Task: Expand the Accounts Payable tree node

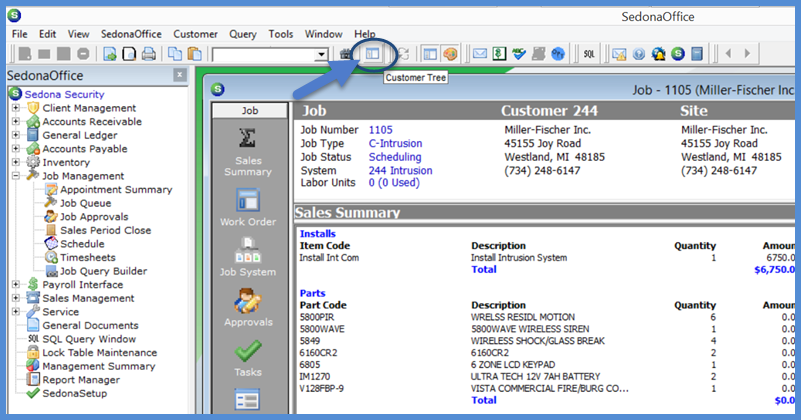Action: click(16, 149)
